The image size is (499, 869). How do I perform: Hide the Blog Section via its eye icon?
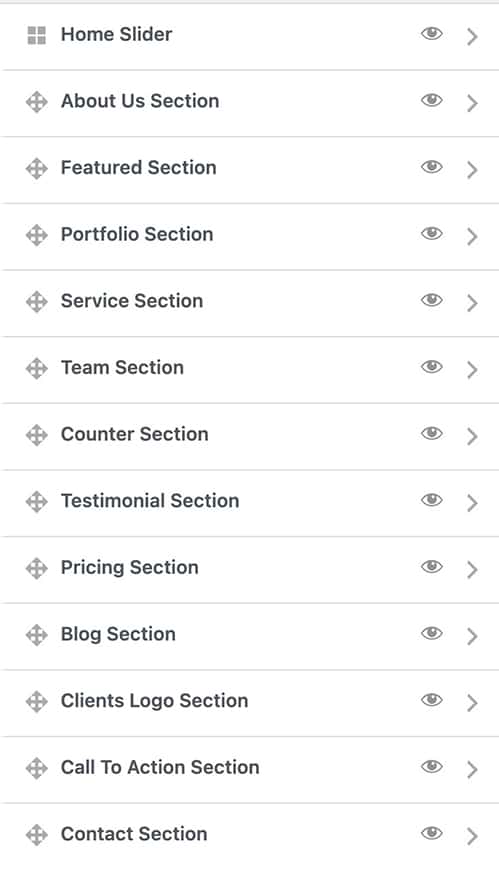pyautogui.click(x=431, y=633)
